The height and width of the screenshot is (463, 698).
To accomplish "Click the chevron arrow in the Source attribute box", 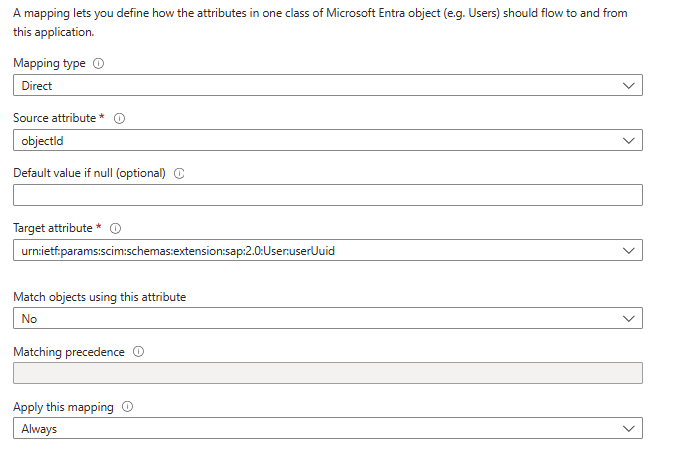I will 628,141.
